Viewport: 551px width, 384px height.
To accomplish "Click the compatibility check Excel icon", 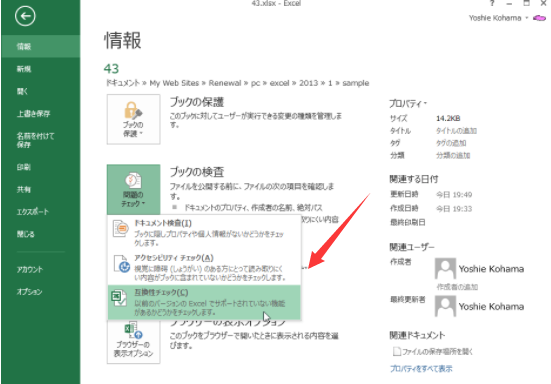I will coord(119,298).
